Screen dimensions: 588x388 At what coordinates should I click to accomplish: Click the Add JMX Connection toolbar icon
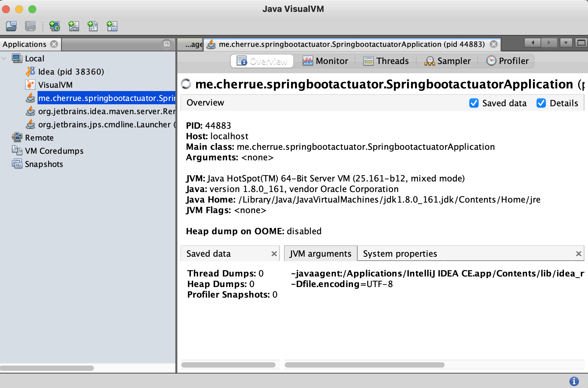[x=73, y=26]
